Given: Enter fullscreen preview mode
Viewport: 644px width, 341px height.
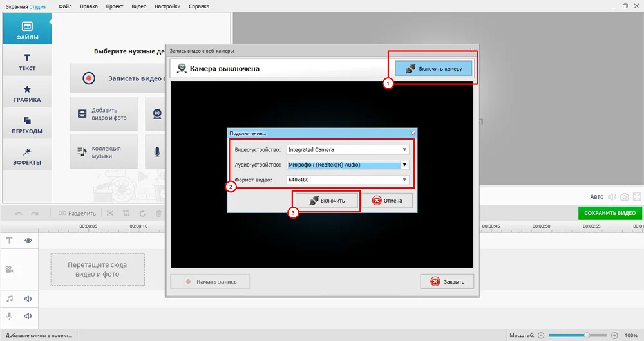Looking at the screenshot, I should 637,197.
